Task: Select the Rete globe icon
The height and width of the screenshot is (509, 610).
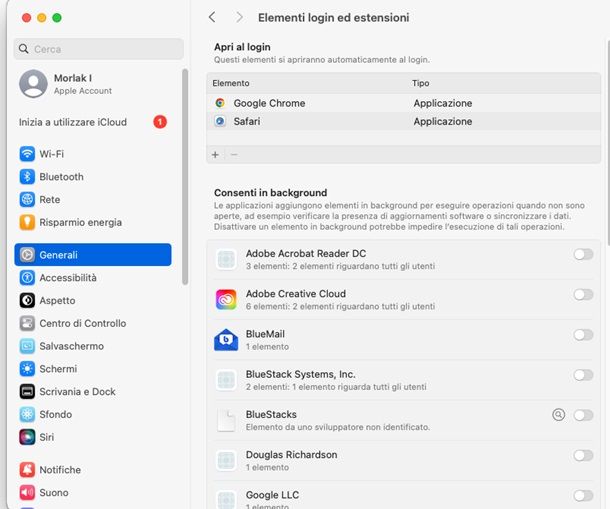Action: pyautogui.click(x=27, y=199)
